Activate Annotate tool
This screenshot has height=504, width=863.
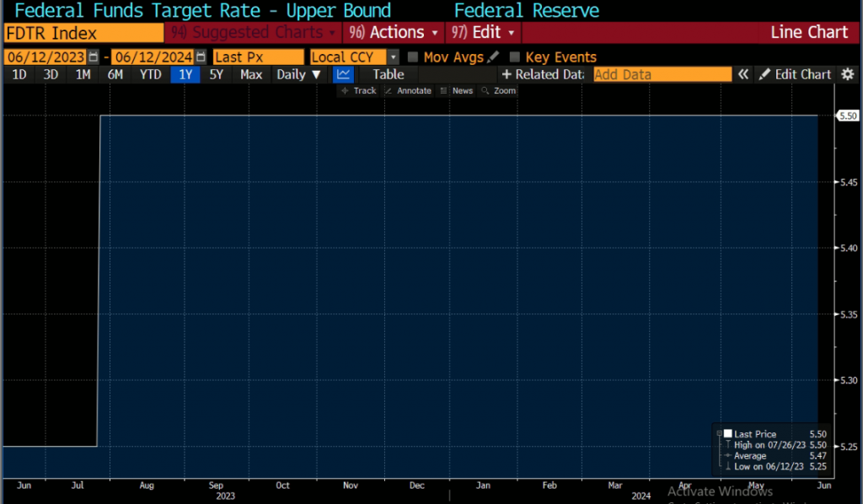(x=408, y=91)
